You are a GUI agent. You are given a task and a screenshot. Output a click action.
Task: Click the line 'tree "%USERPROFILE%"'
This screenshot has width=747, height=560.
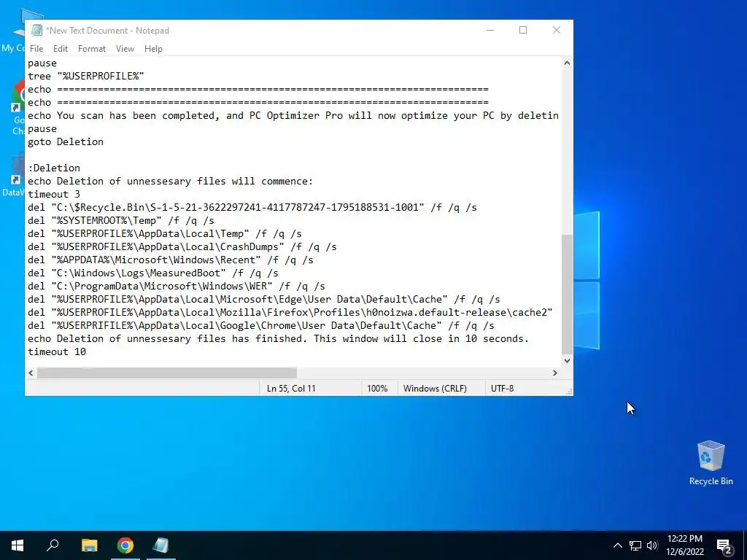click(86, 76)
